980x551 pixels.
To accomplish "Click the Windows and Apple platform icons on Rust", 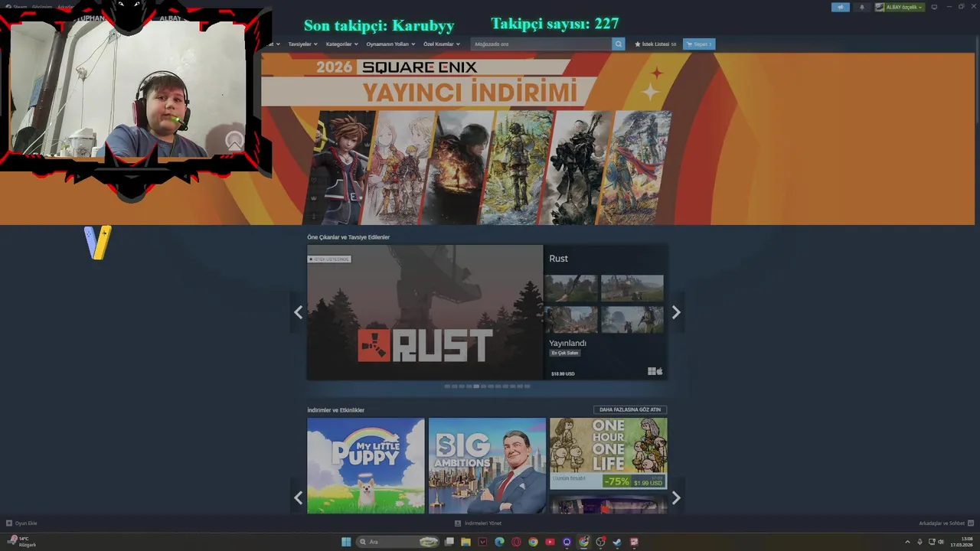I will coord(655,372).
